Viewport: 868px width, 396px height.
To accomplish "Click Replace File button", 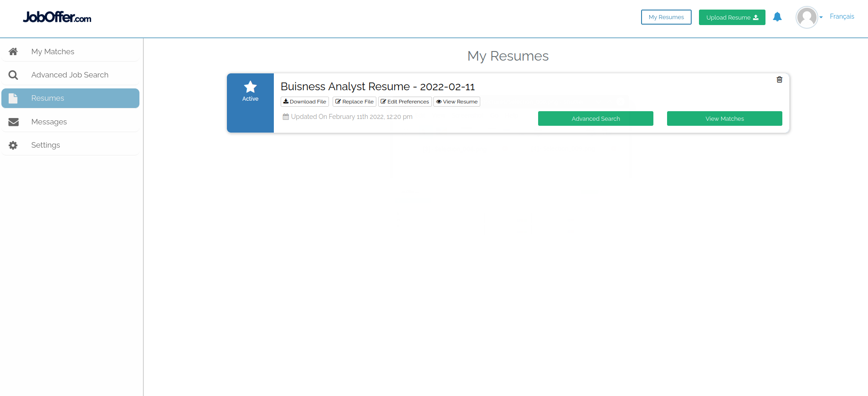I will pyautogui.click(x=354, y=102).
